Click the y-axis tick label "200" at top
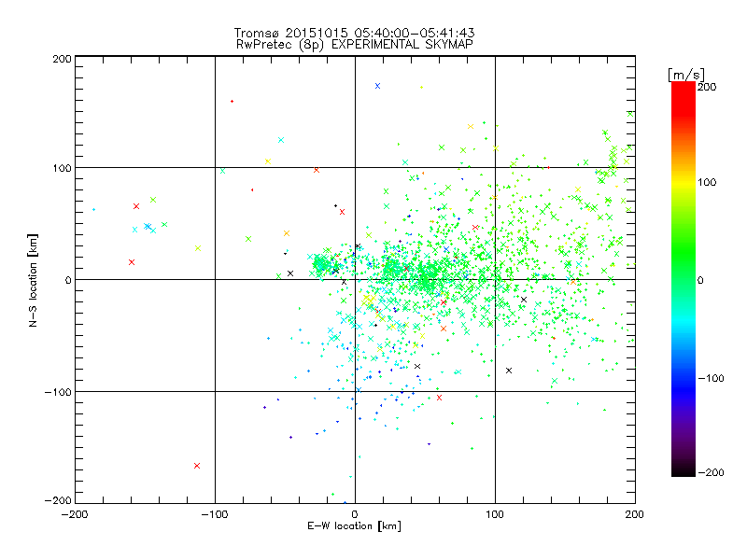This screenshot has width=747, height=560. coord(62,59)
